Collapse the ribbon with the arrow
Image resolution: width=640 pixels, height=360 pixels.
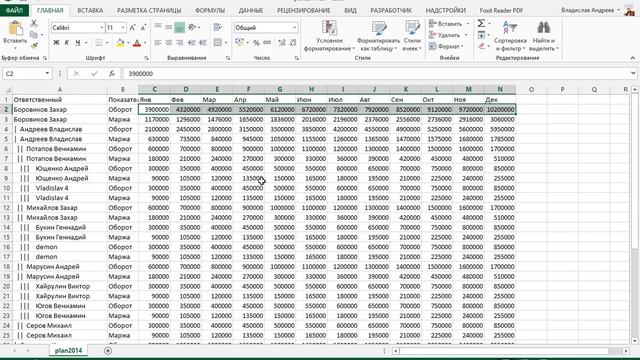point(633,58)
